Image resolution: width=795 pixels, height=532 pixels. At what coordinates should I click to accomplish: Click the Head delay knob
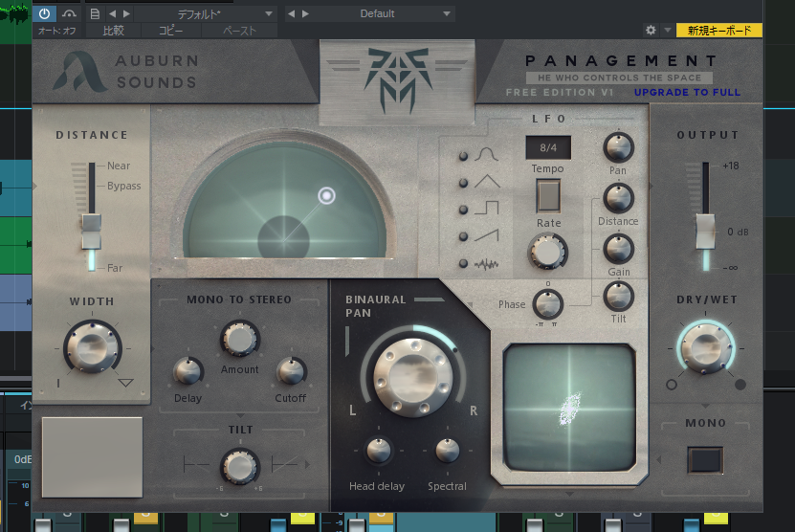point(378,451)
